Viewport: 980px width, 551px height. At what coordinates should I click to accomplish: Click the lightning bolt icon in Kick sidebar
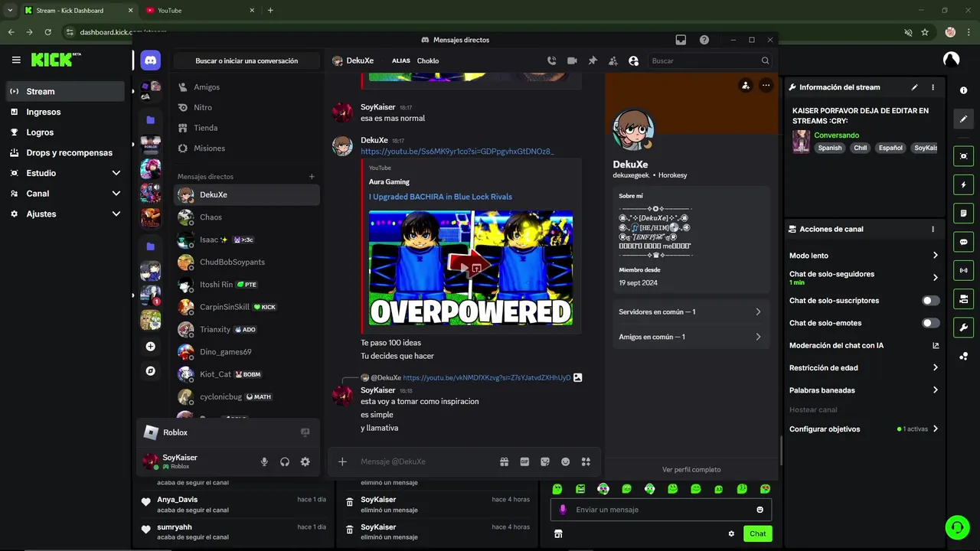coord(963,184)
